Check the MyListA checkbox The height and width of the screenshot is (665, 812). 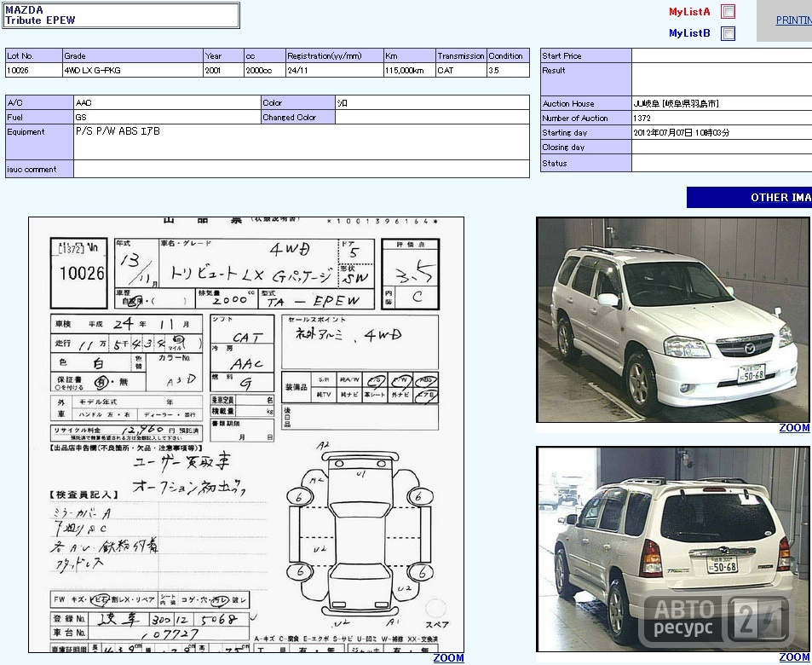[x=728, y=11]
